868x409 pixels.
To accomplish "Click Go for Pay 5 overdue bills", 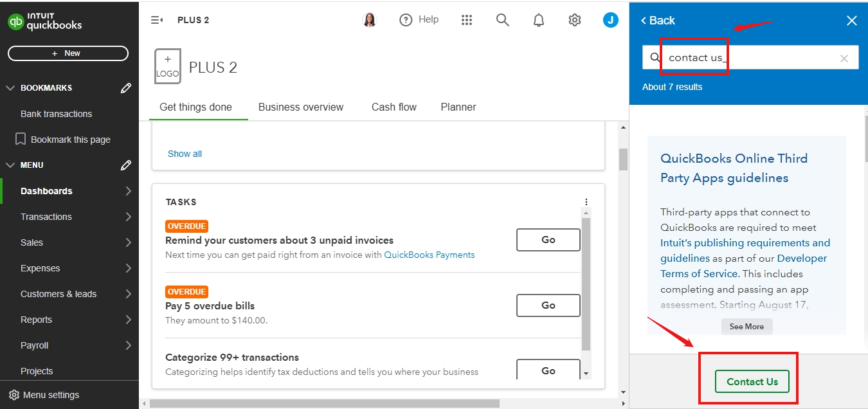I will [548, 305].
